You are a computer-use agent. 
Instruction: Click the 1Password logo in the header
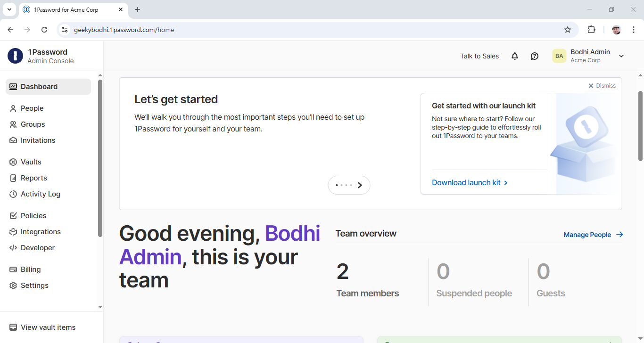[x=15, y=56]
